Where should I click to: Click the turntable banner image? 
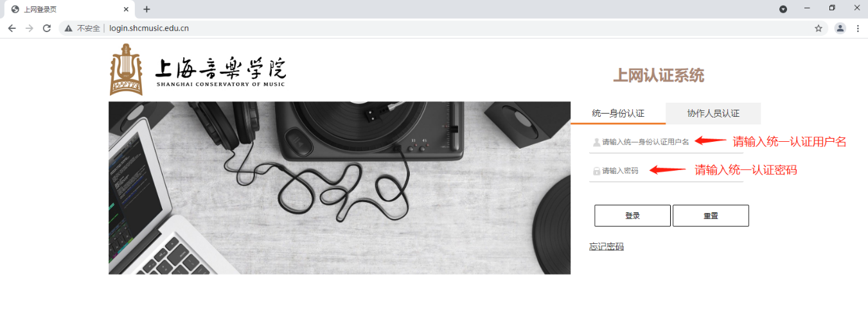(x=339, y=188)
